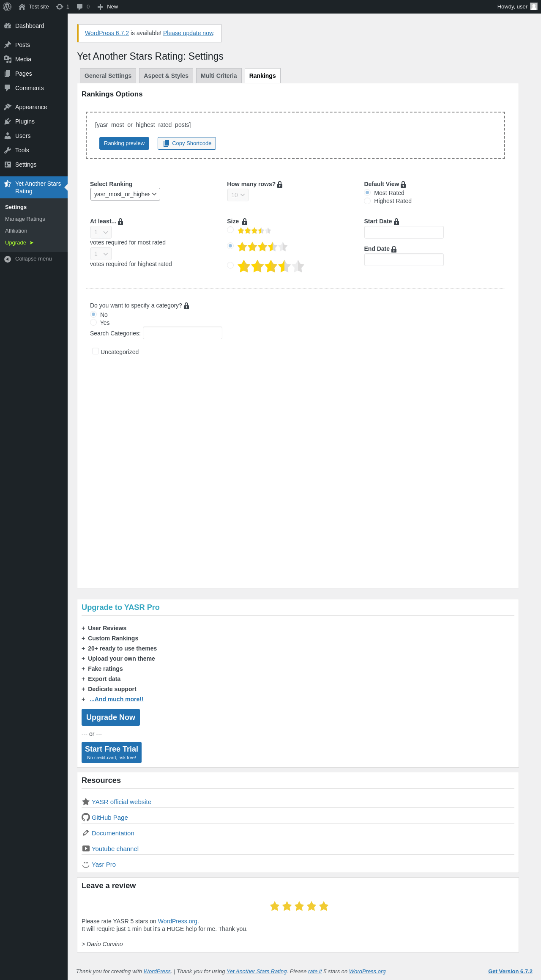541x980 pixels.
Task: Choose the small stars size option
Action: pyautogui.click(x=230, y=230)
